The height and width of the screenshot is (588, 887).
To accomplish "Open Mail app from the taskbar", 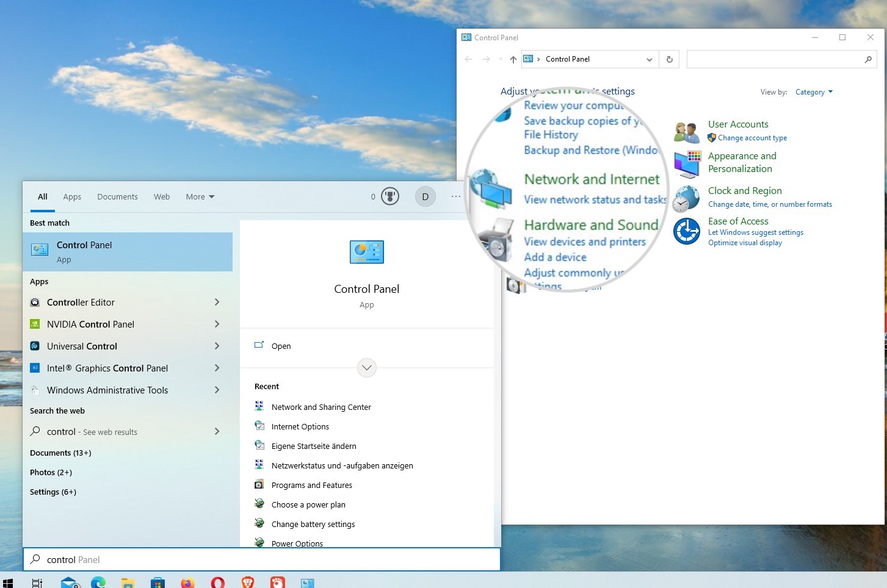I will tap(70, 583).
